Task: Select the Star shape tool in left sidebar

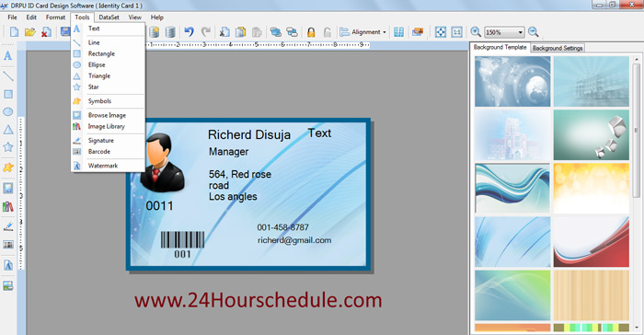Action: pos(7,146)
